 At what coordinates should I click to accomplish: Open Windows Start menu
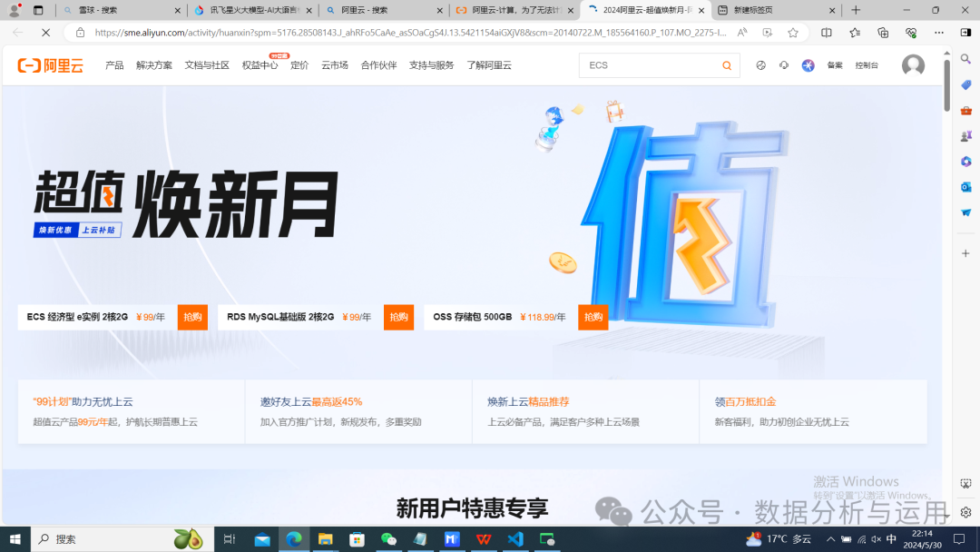tap(15, 539)
